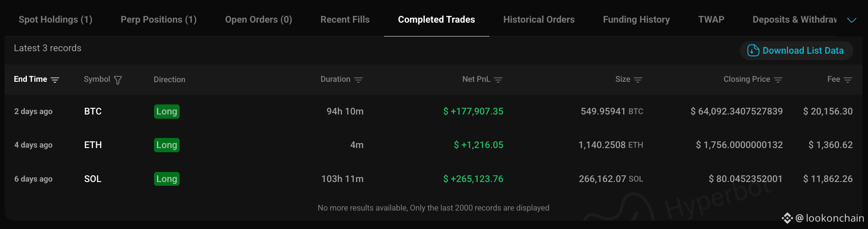Expand more tabs chevron arrow
Screen dimensions: 868x229
pyautogui.click(x=852, y=20)
